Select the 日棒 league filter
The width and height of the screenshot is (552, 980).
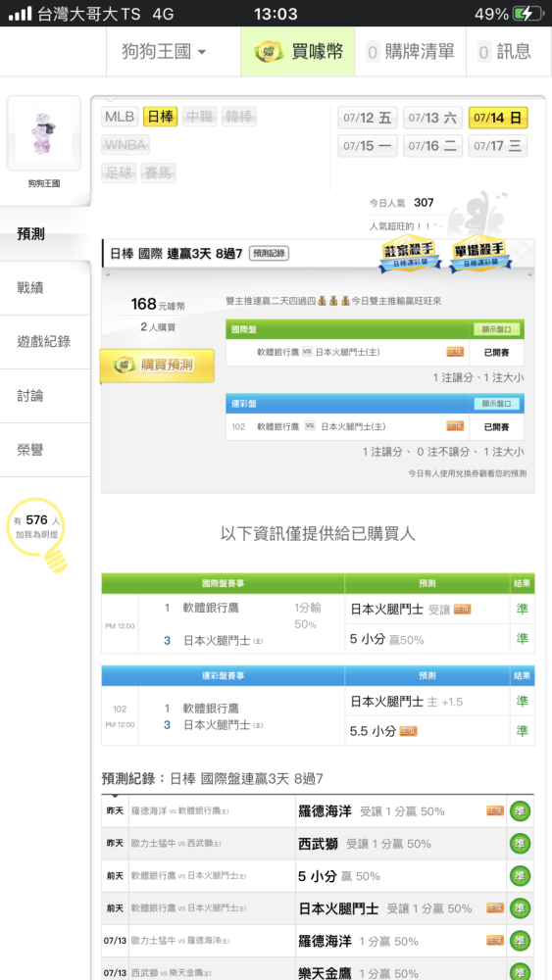160,117
